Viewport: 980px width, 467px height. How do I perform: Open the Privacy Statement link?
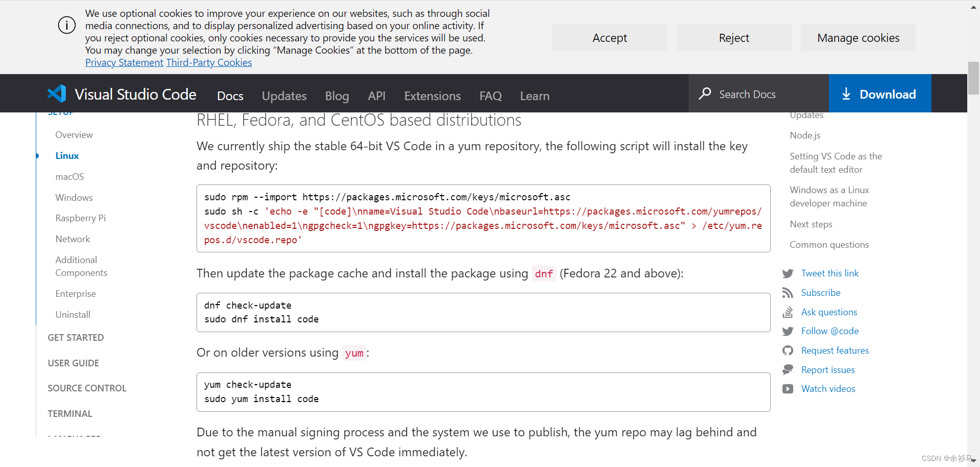[124, 62]
